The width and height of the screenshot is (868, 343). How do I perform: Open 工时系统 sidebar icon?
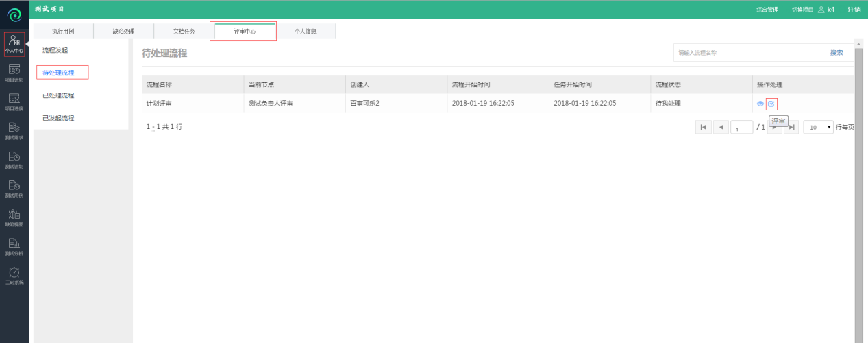tap(14, 276)
